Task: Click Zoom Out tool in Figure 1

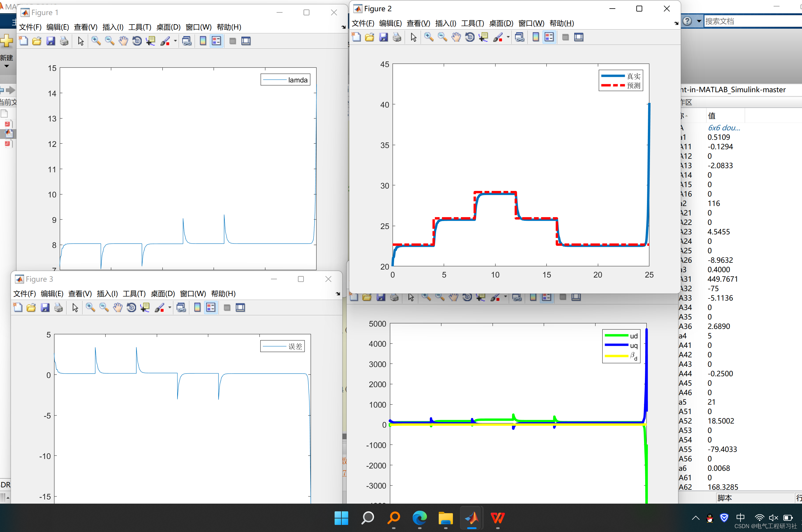Action: [x=109, y=41]
